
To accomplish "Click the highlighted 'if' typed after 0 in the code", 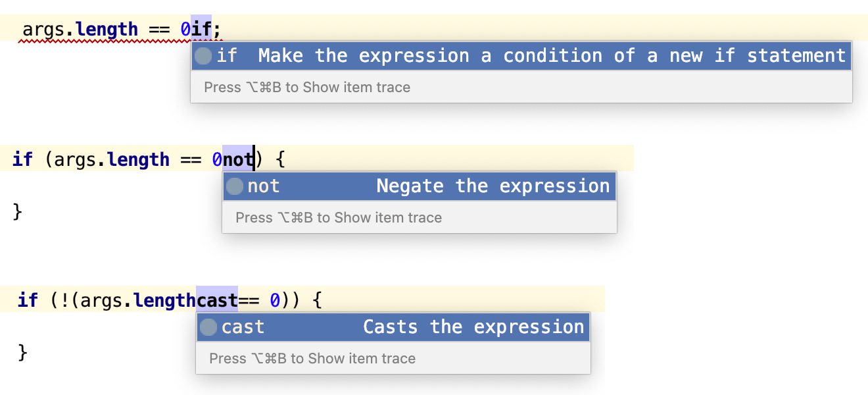I will coord(202,30).
